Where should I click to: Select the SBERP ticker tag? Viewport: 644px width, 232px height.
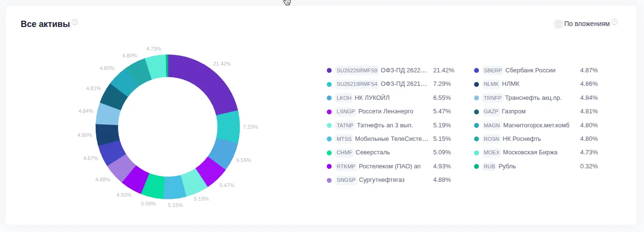click(492, 70)
